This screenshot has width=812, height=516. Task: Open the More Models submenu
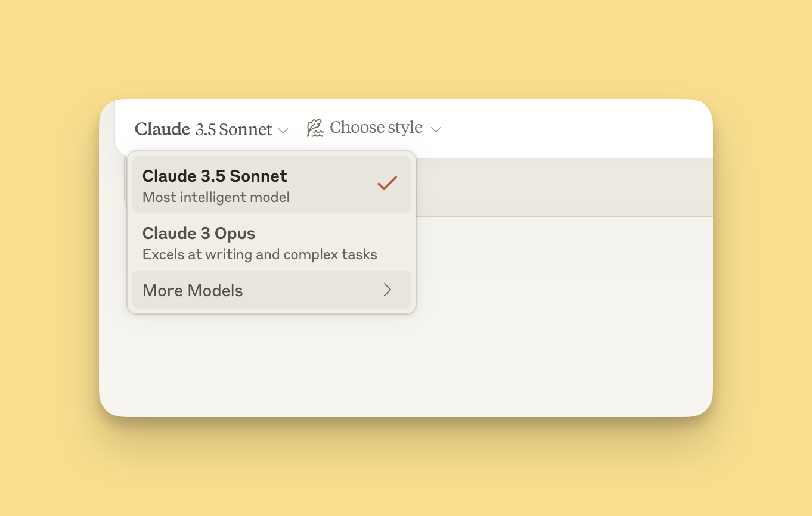tap(271, 290)
